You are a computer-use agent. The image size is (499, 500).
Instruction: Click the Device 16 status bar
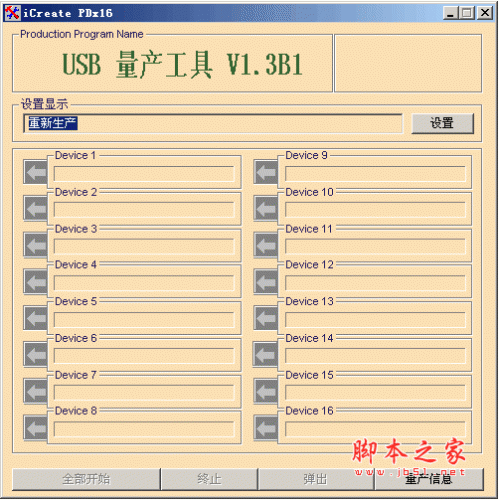[375, 429]
